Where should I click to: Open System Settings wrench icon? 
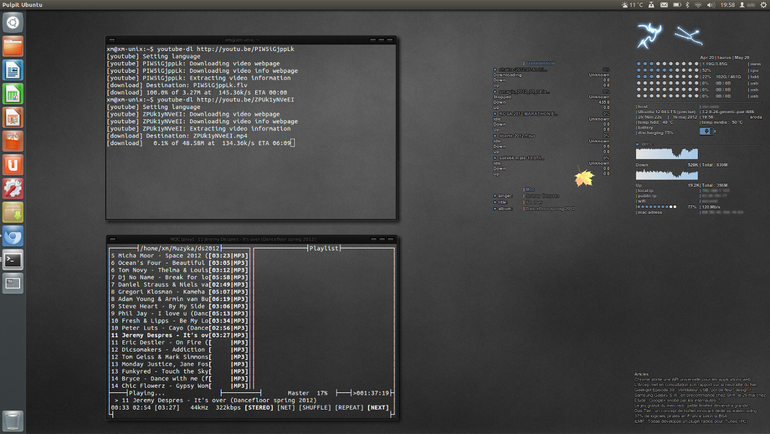point(13,188)
